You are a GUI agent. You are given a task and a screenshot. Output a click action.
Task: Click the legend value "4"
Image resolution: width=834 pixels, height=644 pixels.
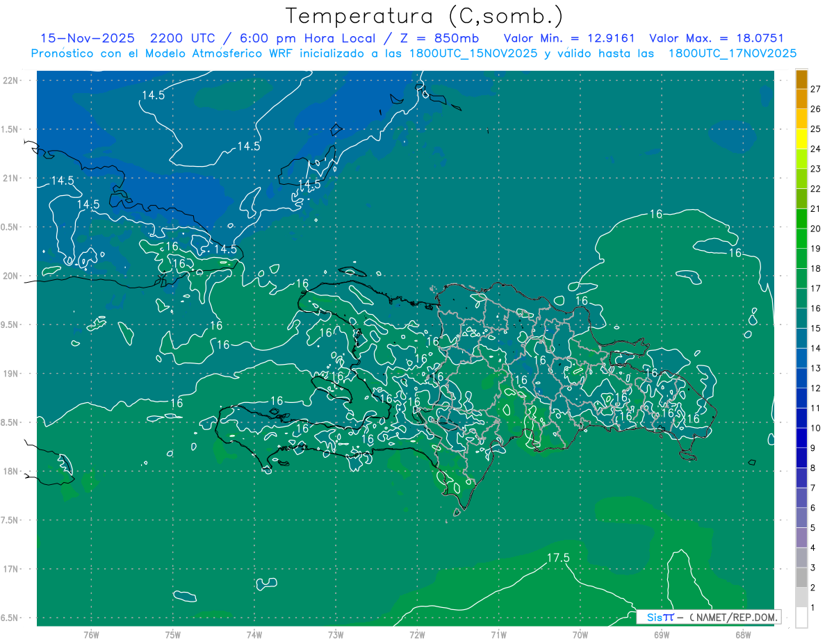[813, 547]
